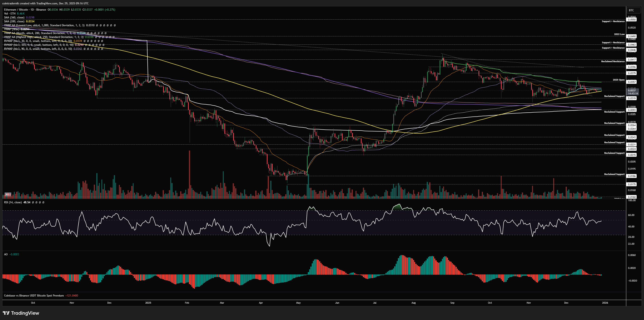Click the 0.0186 price level label
644x320 pixels.
[x=632, y=176]
